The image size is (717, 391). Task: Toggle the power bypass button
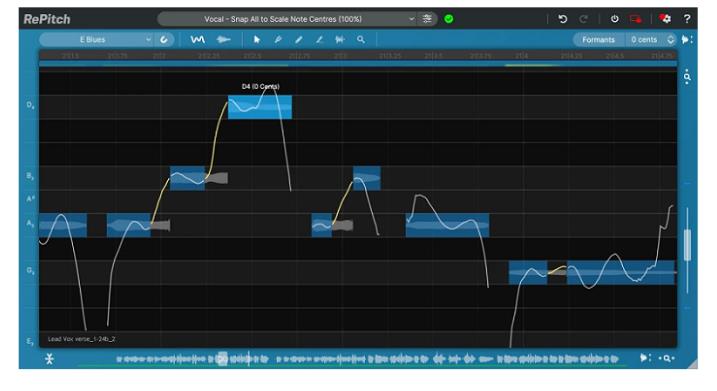pyautogui.click(x=615, y=19)
